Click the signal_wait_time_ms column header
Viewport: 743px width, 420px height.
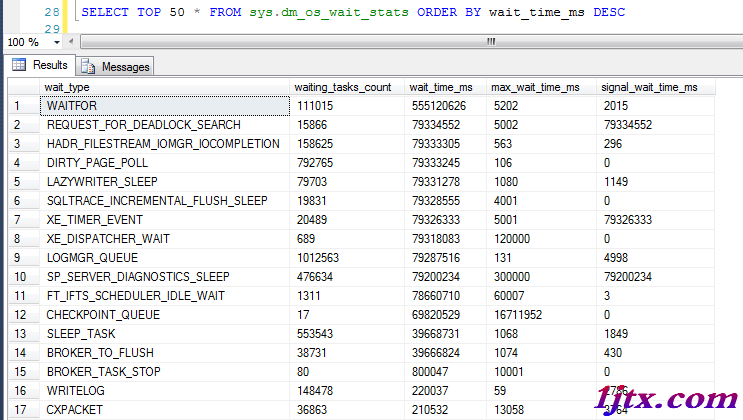click(x=655, y=87)
